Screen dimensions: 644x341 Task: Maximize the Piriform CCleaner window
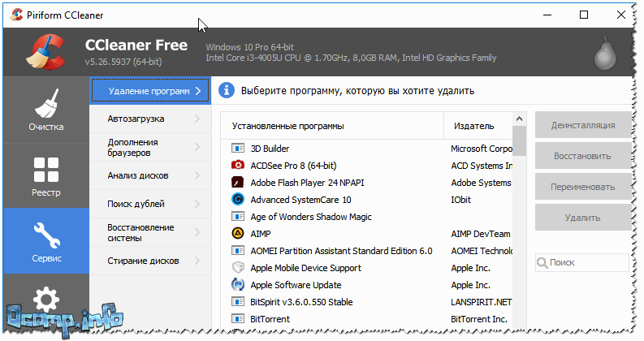pos(584,15)
